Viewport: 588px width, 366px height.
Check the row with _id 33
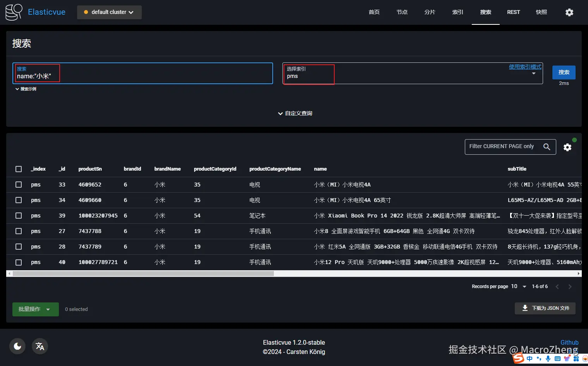tap(19, 185)
